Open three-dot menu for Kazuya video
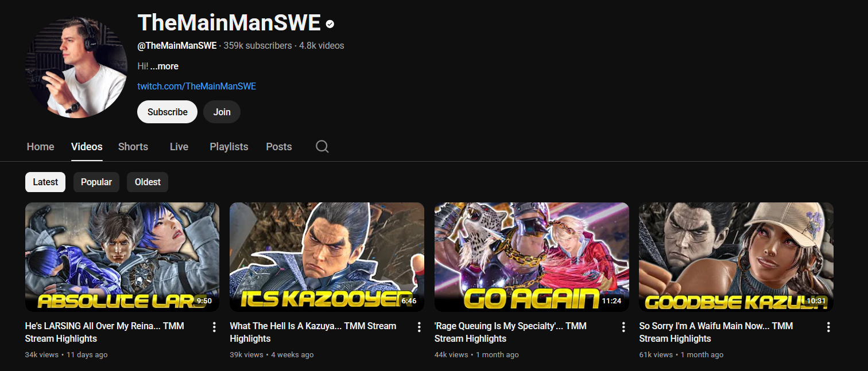This screenshot has width=868, height=371. pyautogui.click(x=419, y=327)
